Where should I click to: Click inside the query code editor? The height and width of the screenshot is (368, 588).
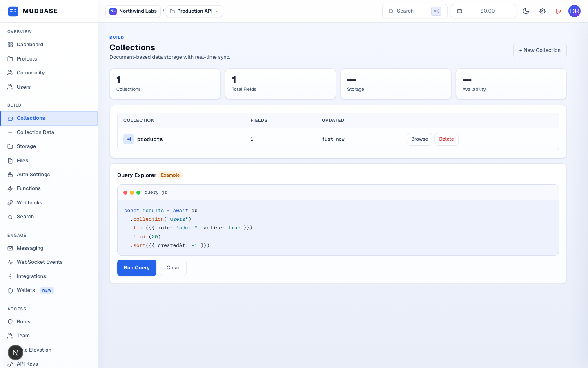point(338,228)
